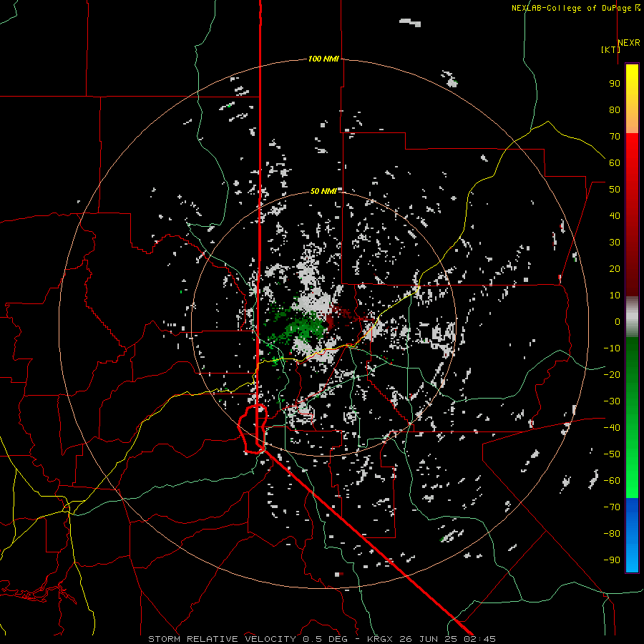The image size is (644, 644).
Task: Select the -60 value on velocity scale
Action: tap(612, 481)
